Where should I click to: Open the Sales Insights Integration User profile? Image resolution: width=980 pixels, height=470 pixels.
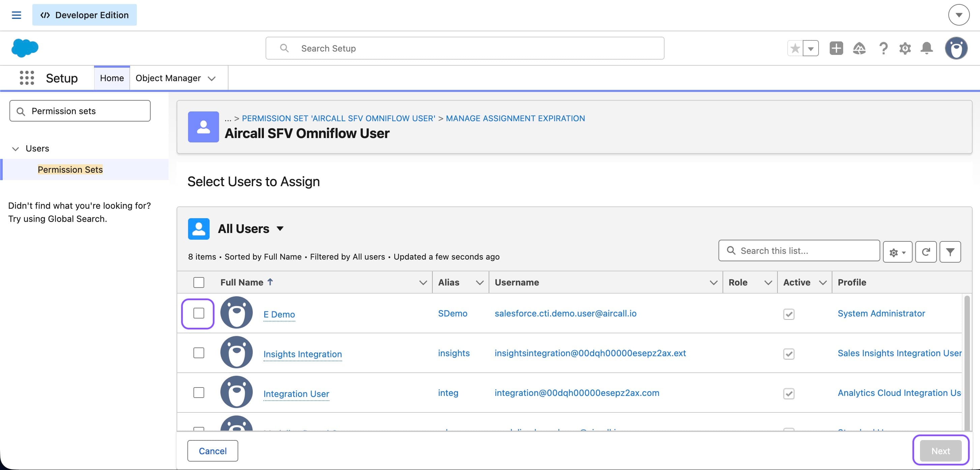coord(900,353)
